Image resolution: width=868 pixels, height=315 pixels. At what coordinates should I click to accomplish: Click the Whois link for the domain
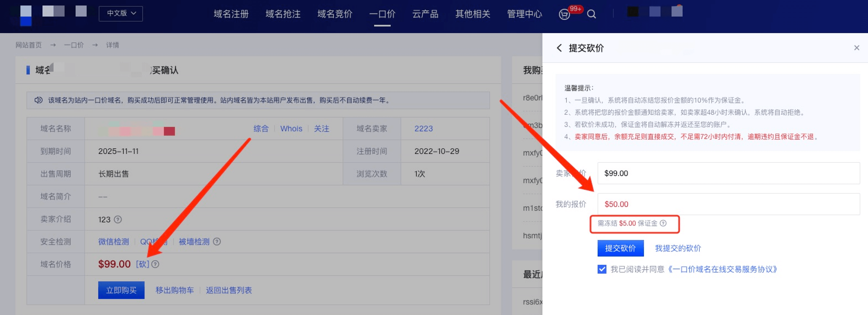click(x=291, y=129)
